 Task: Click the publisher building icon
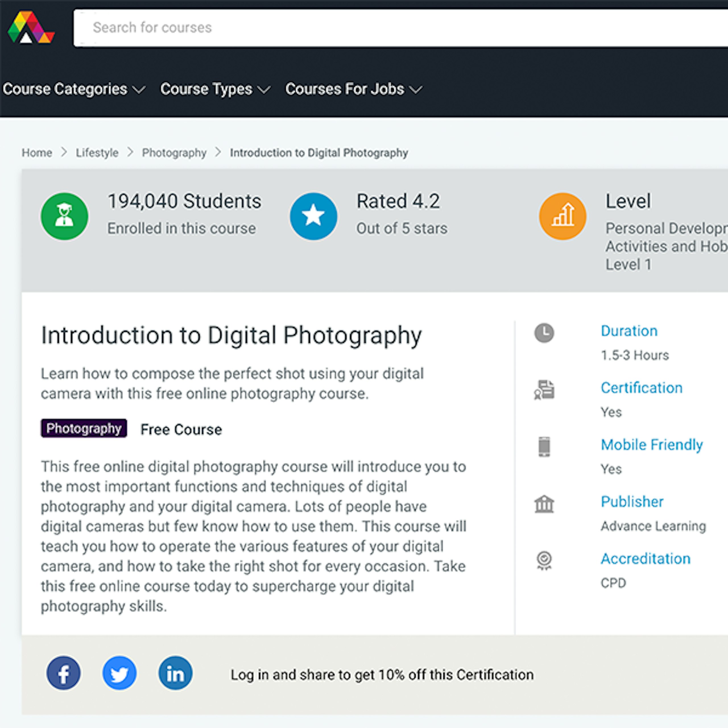[x=544, y=504]
